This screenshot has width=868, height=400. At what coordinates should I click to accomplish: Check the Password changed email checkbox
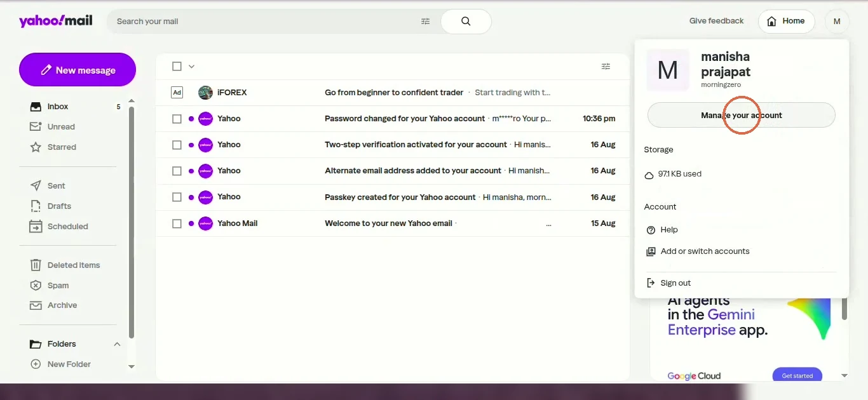[x=177, y=119]
